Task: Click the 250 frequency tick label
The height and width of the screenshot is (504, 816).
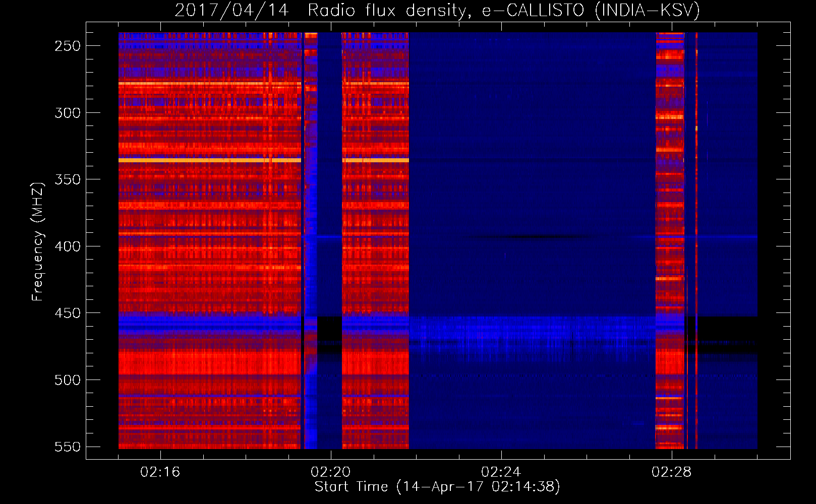Action: point(68,46)
